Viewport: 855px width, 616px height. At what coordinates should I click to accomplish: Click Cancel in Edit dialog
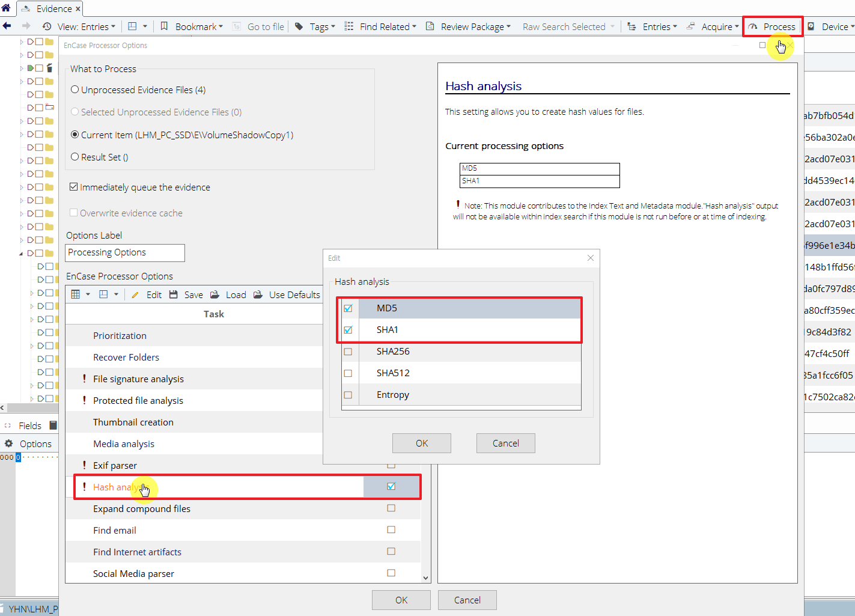click(506, 443)
